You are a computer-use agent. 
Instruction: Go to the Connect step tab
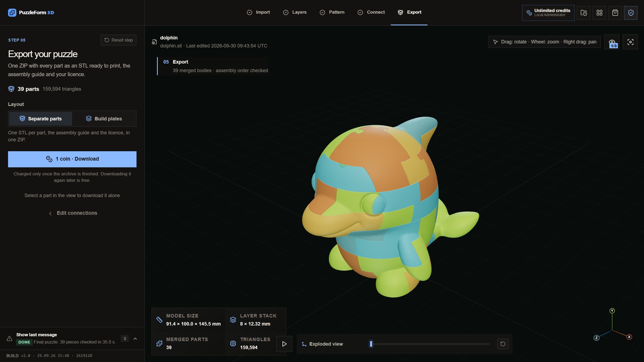(x=371, y=12)
